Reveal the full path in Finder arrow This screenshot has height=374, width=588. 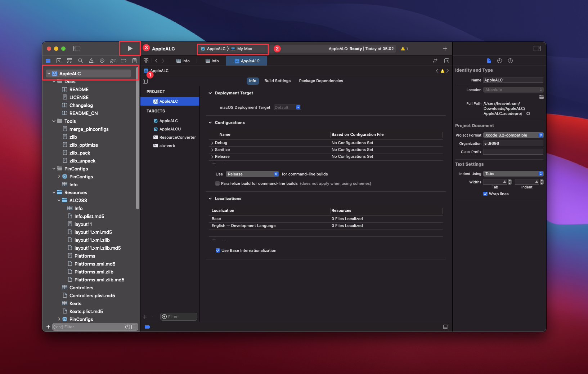(528, 113)
